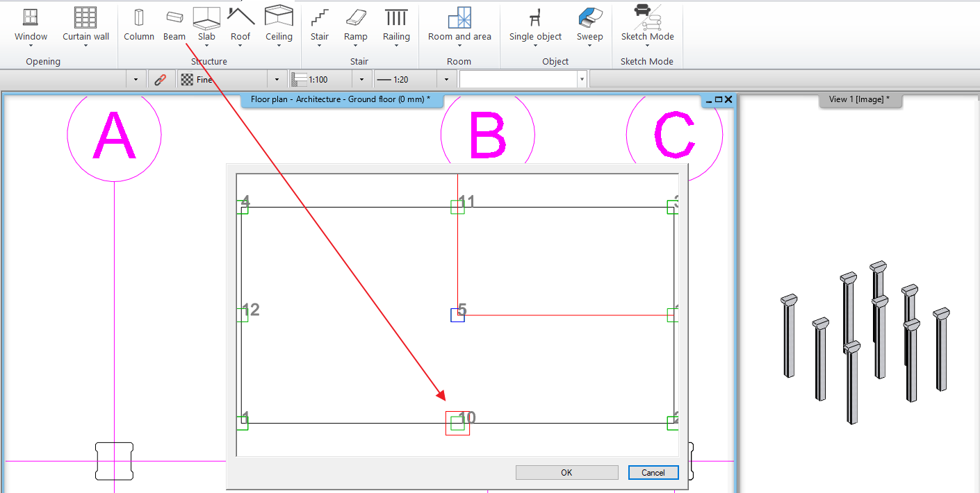980x493 pixels.
Task: Open the 1:100 scale dropdown
Action: pyautogui.click(x=361, y=78)
